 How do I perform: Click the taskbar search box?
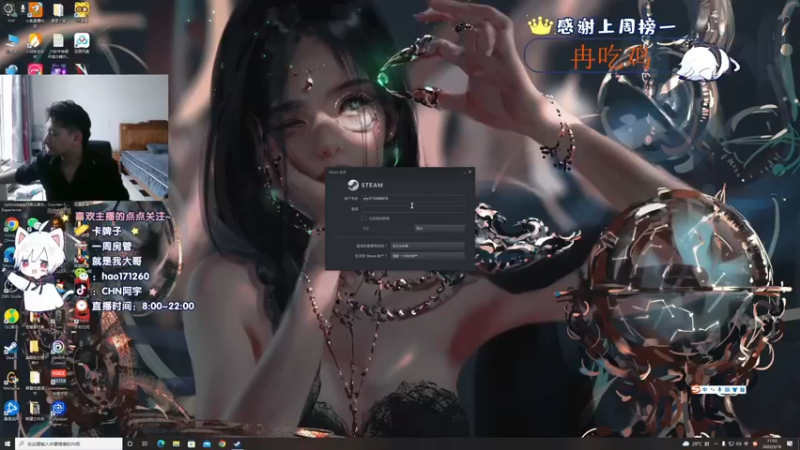coord(69,444)
